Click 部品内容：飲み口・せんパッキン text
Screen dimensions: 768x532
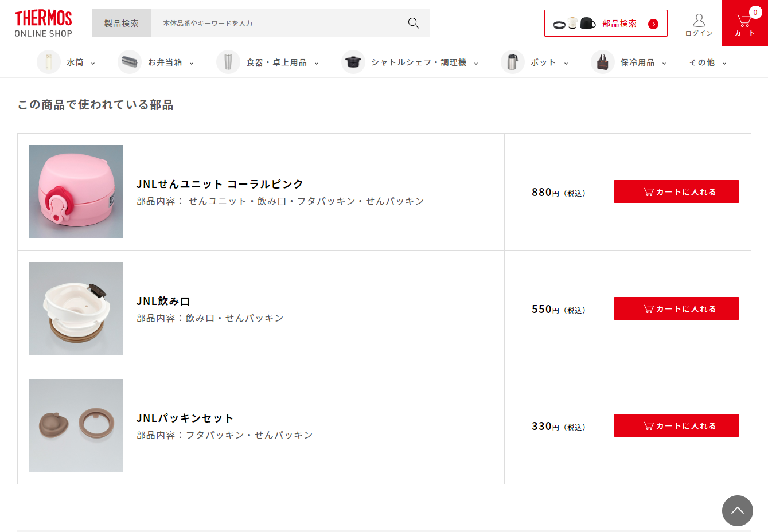pyautogui.click(x=210, y=318)
